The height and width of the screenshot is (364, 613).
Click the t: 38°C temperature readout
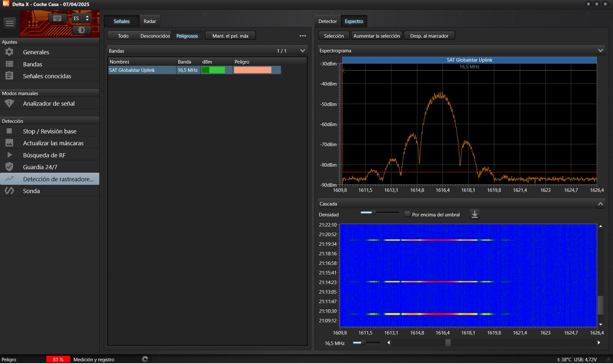point(564,359)
